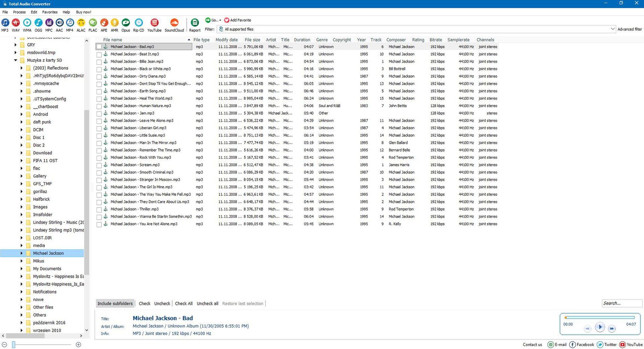Skip to next track in player
This screenshot has height=349, width=644.
click(612, 329)
